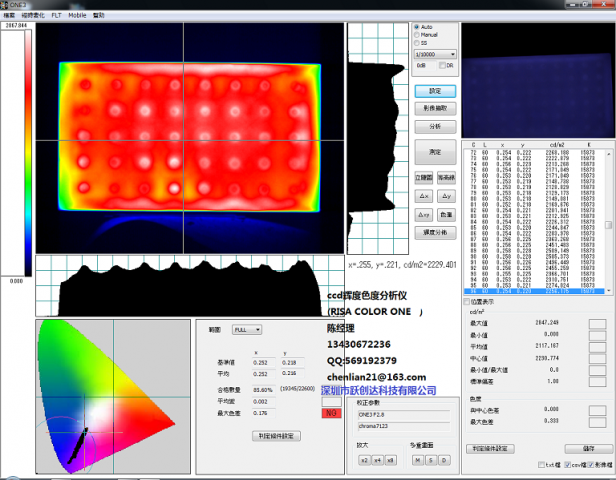Set magnification to x8
The width and height of the screenshot is (616, 480).
[390, 459]
